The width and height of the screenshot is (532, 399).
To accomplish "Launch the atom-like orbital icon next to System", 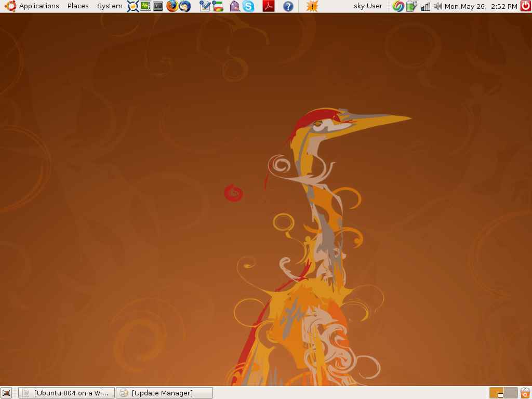I will (x=132, y=6).
